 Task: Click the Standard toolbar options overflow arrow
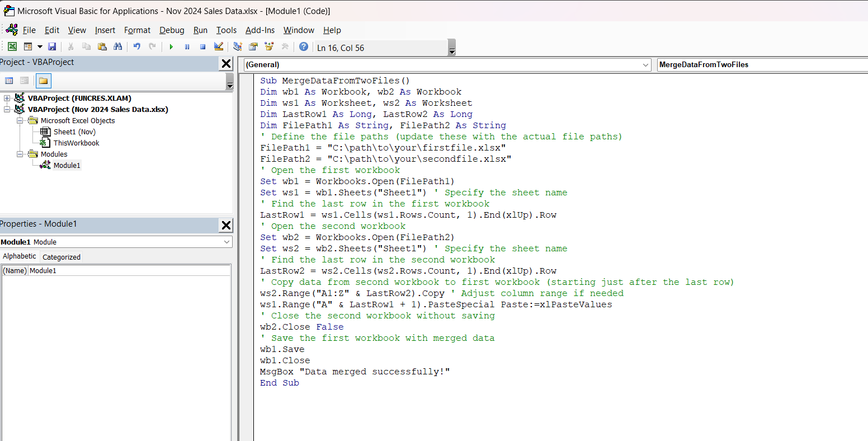point(452,48)
